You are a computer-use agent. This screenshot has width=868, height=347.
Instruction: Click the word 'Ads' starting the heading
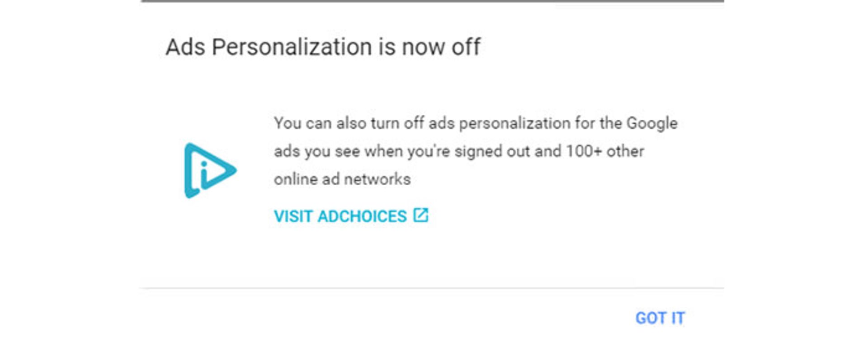pos(185,47)
